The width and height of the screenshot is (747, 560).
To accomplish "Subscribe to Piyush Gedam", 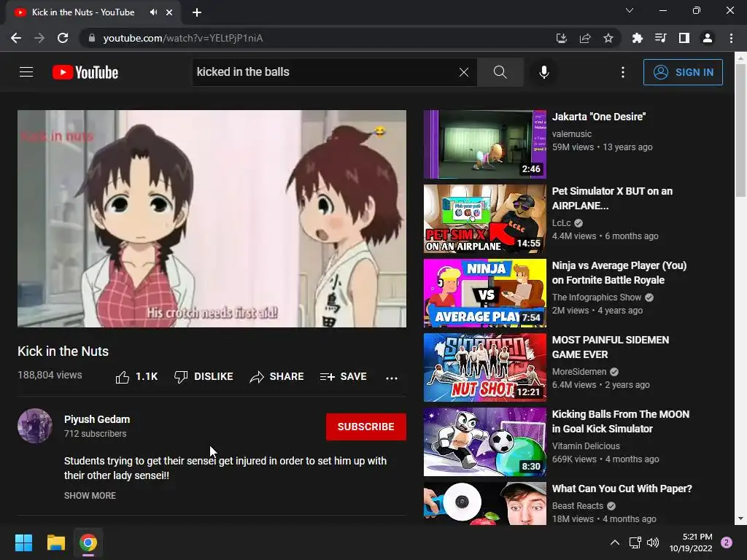I will 366,427.
